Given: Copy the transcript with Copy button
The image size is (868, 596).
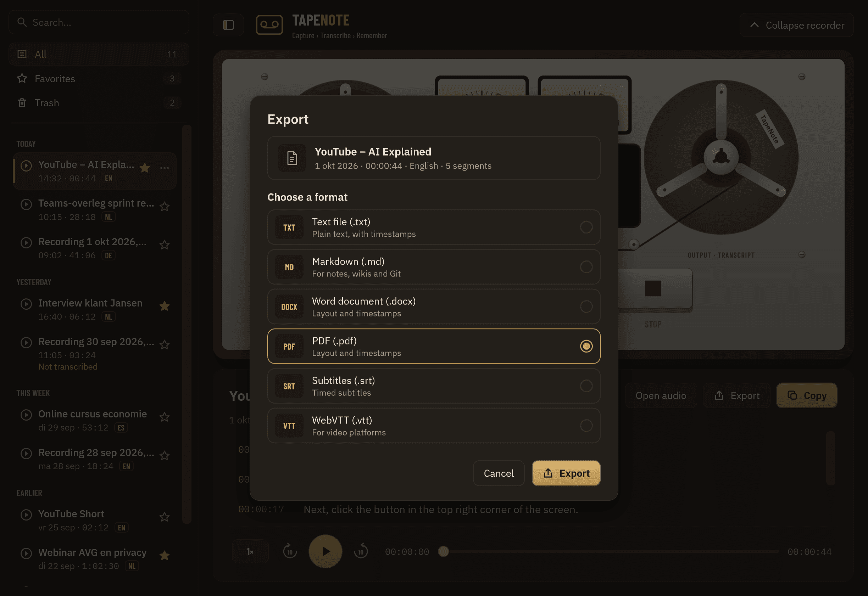Looking at the screenshot, I should point(806,395).
